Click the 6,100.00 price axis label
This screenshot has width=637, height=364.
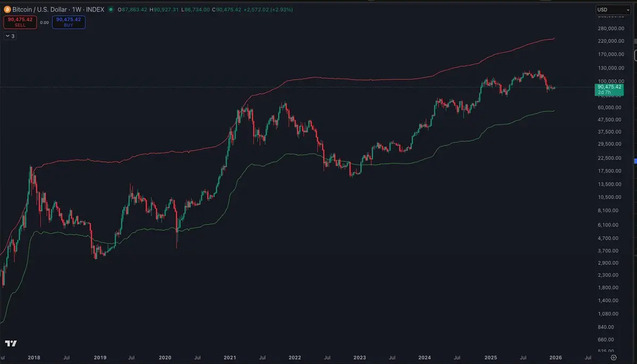[608, 225]
